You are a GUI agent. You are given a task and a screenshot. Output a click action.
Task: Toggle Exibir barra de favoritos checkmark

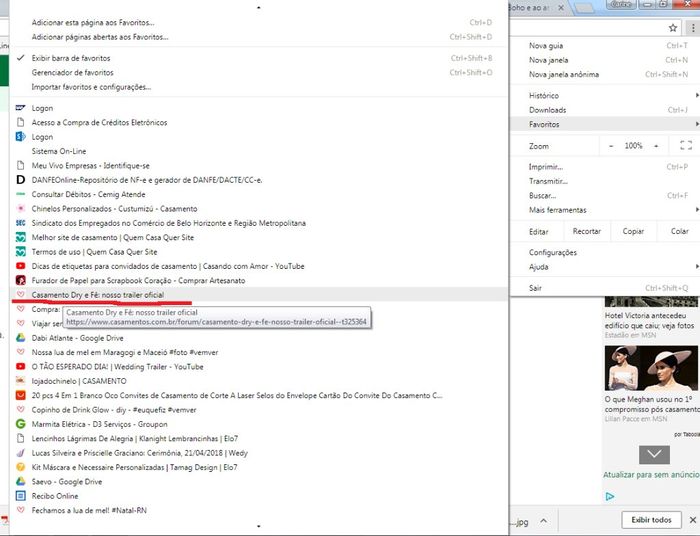(x=21, y=58)
